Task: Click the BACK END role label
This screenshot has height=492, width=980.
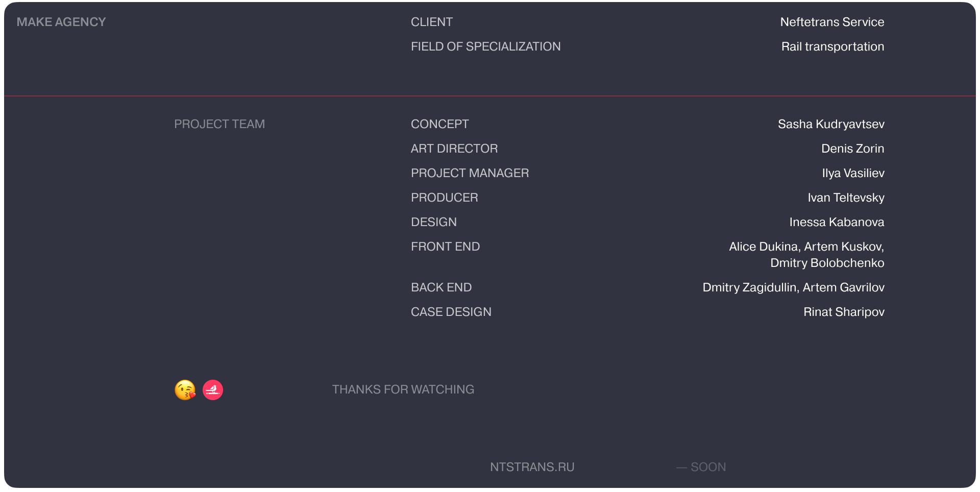Action: [441, 287]
